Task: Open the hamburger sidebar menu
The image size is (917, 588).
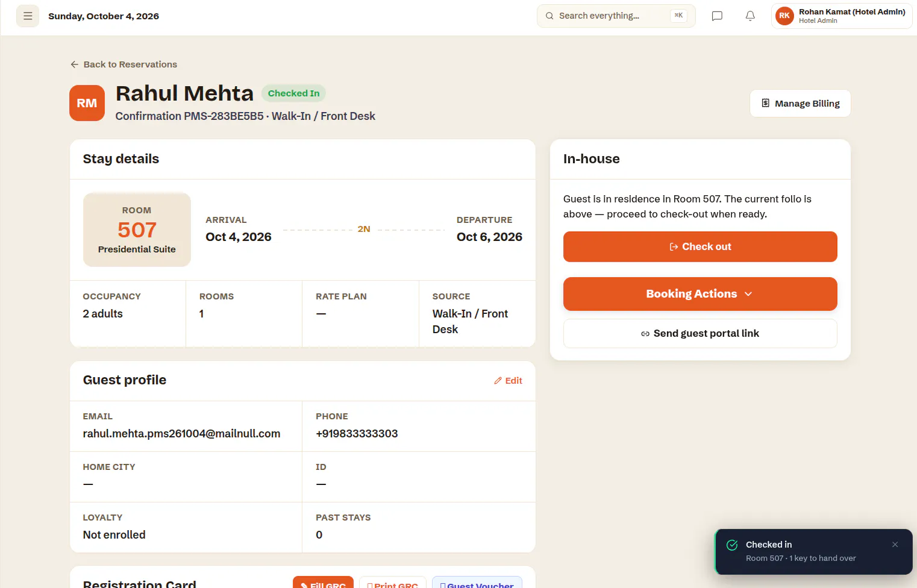Action: tap(28, 16)
